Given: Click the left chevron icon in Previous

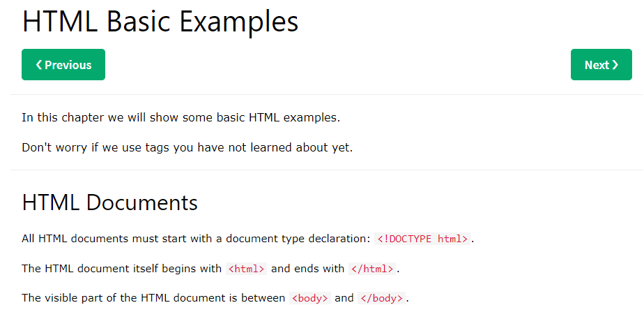Looking at the screenshot, I should tap(39, 65).
